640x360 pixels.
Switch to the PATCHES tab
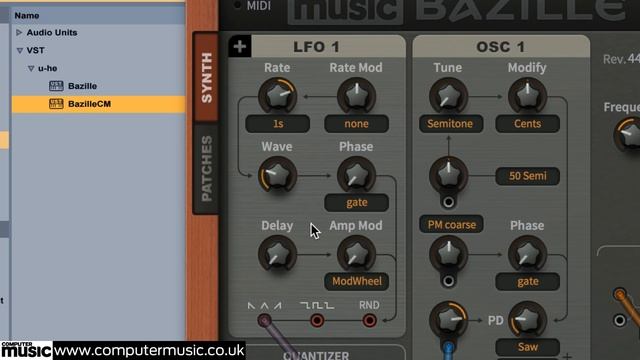coord(206,168)
